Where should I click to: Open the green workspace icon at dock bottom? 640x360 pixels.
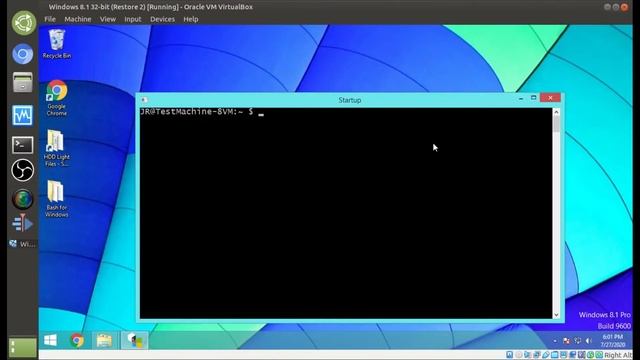coord(22,348)
